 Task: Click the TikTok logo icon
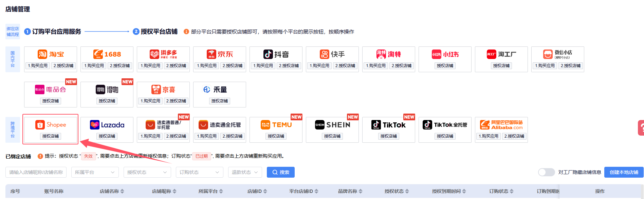(376, 125)
